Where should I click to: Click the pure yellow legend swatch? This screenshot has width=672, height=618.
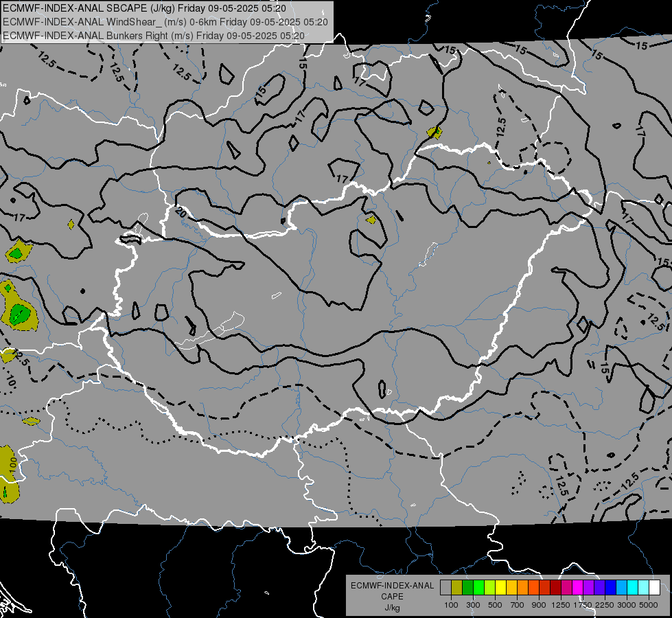[500, 587]
